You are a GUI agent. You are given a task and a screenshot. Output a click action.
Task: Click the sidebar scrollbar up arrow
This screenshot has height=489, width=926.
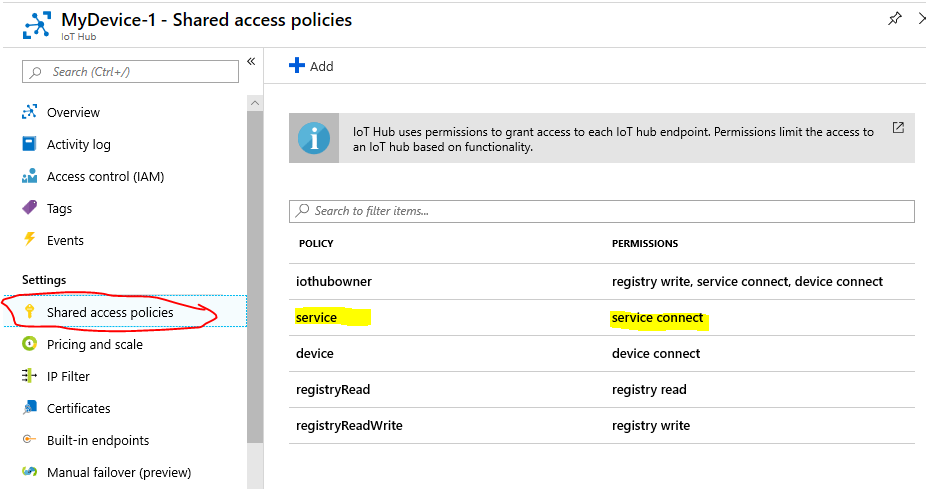coord(255,103)
